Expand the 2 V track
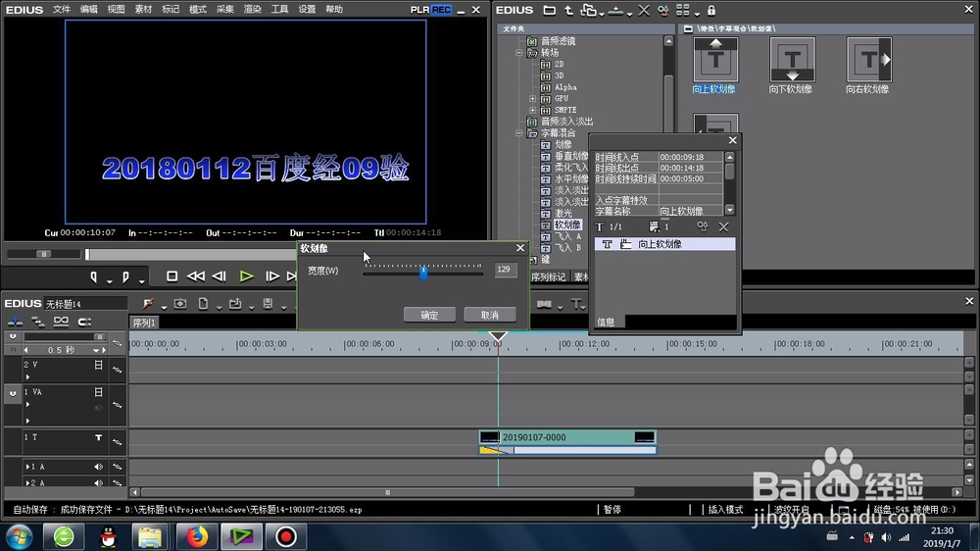Image resolution: width=980 pixels, height=551 pixels. click(27, 376)
